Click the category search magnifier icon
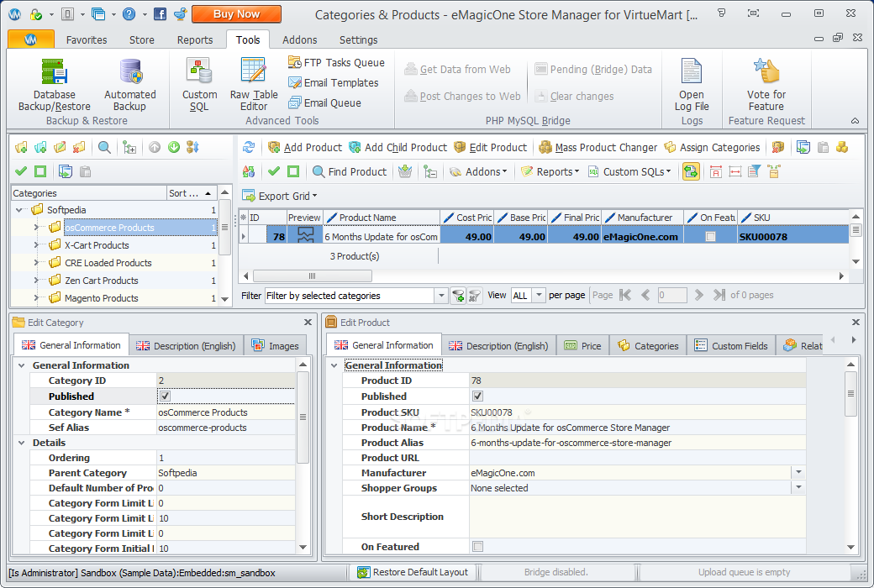The image size is (874, 588). [104, 147]
